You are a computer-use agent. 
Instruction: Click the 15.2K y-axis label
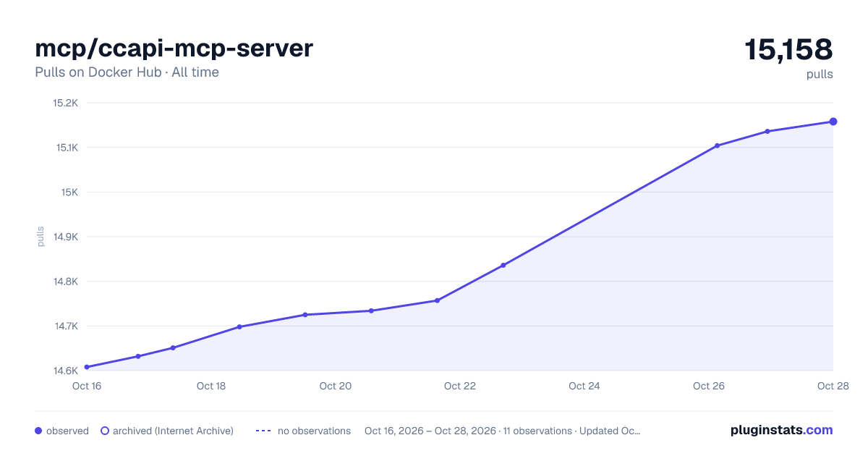[x=65, y=103]
